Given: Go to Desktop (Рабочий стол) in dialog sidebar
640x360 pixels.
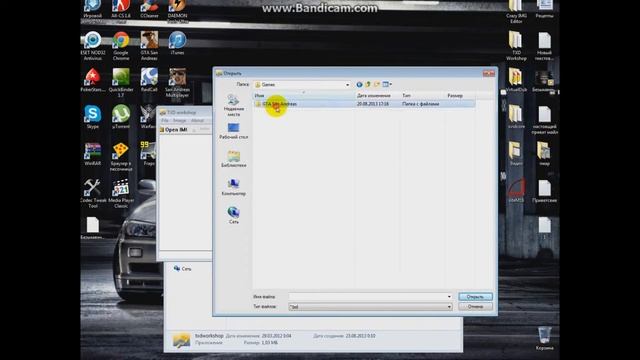Looking at the screenshot, I should 233,131.
